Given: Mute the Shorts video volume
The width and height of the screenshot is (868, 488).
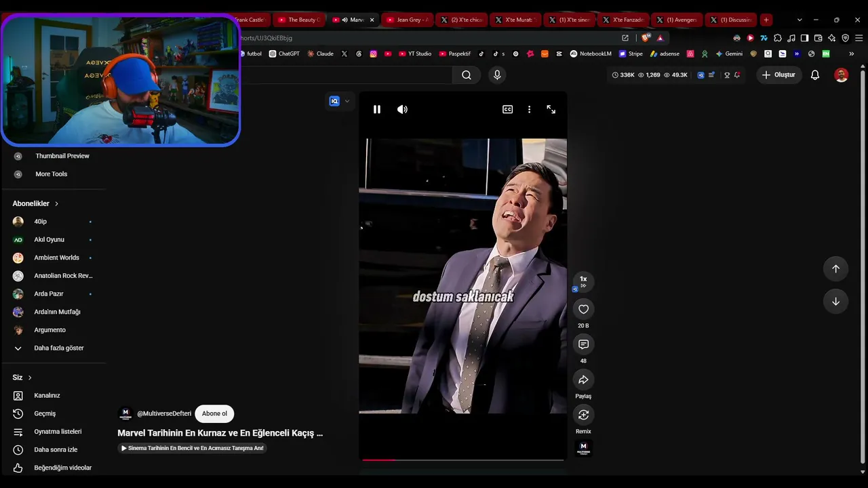Looking at the screenshot, I should [x=402, y=109].
